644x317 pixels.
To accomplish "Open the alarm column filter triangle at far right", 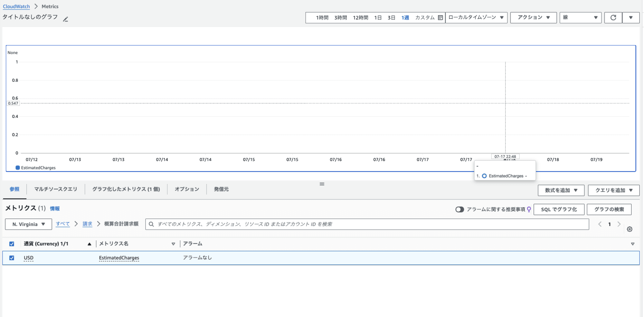I will 632,244.
